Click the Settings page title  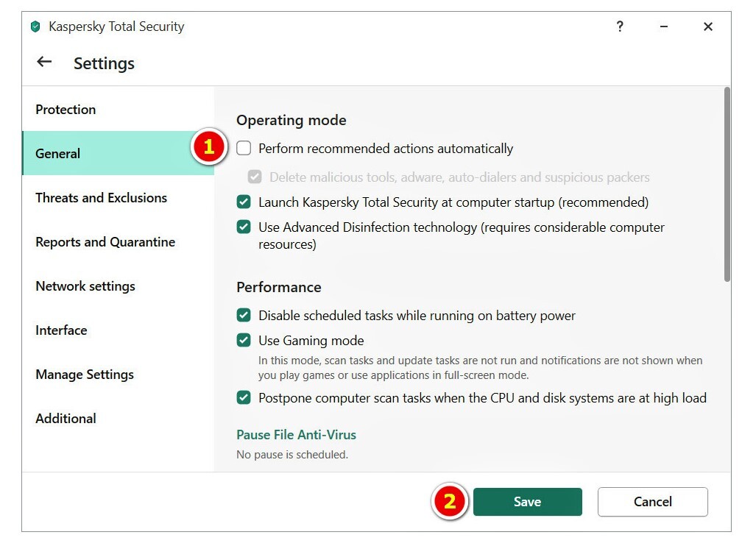104,63
